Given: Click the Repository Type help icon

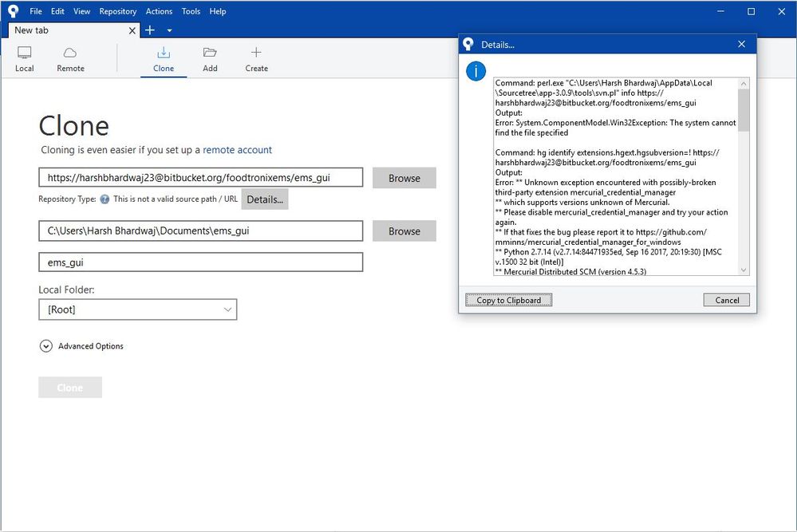Looking at the screenshot, I should point(105,199).
